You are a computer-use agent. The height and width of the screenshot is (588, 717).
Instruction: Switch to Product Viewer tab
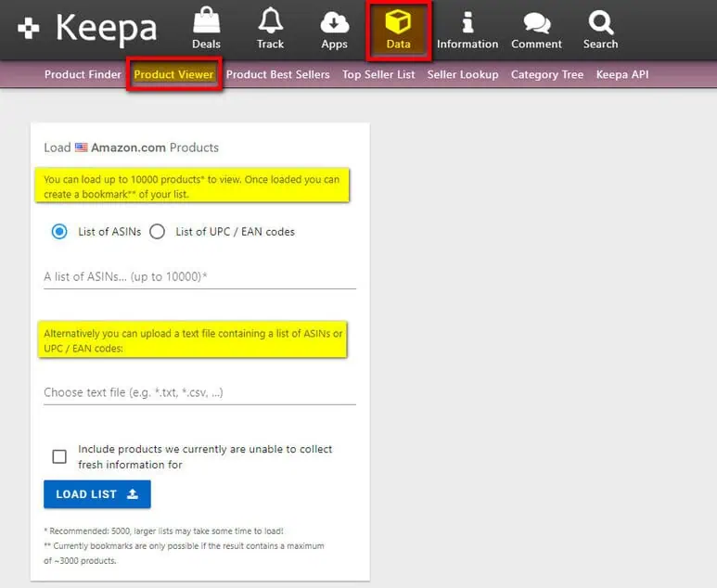point(173,74)
